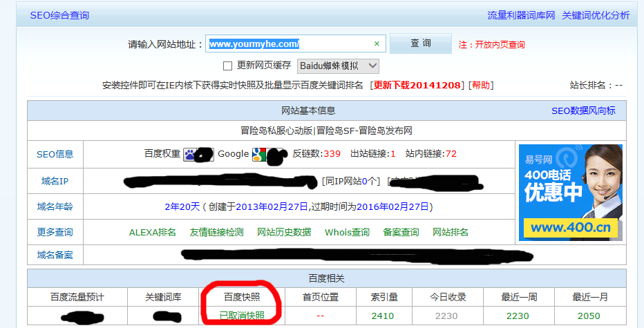Open SEO数据风向标
Screen dimensions: 644x328
point(583,110)
